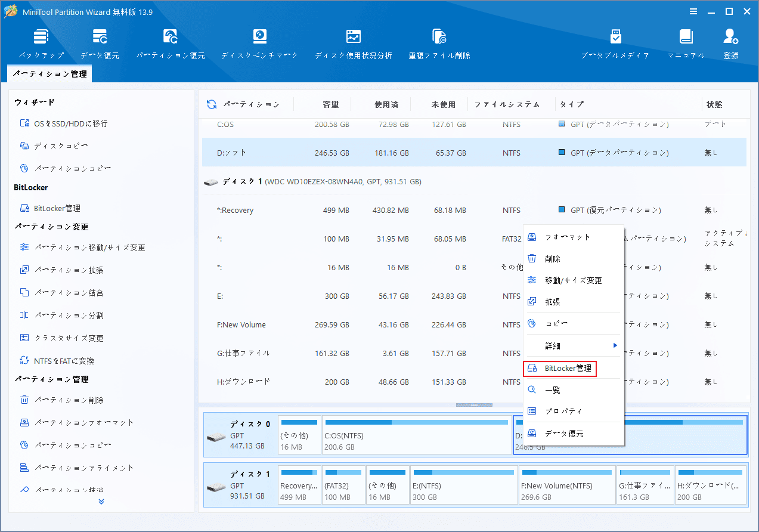Choose ディスクコピー in the wizard sidebar
This screenshot has width=759, height=532.
[54, 146]
